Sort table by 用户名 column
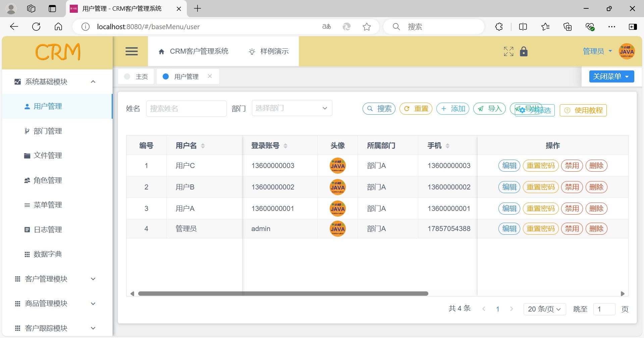The image size is (644, 338). 203,146
